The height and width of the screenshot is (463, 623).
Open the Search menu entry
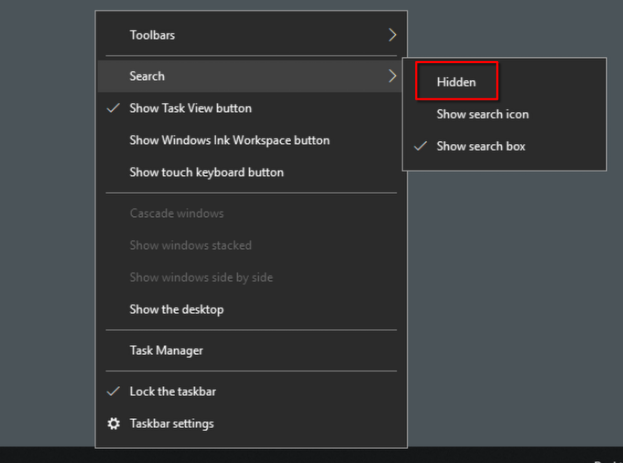click(251, 76)
